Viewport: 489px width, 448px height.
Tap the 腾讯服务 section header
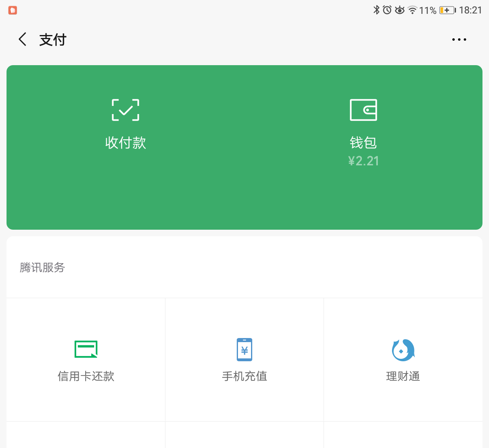pos(42,268)
